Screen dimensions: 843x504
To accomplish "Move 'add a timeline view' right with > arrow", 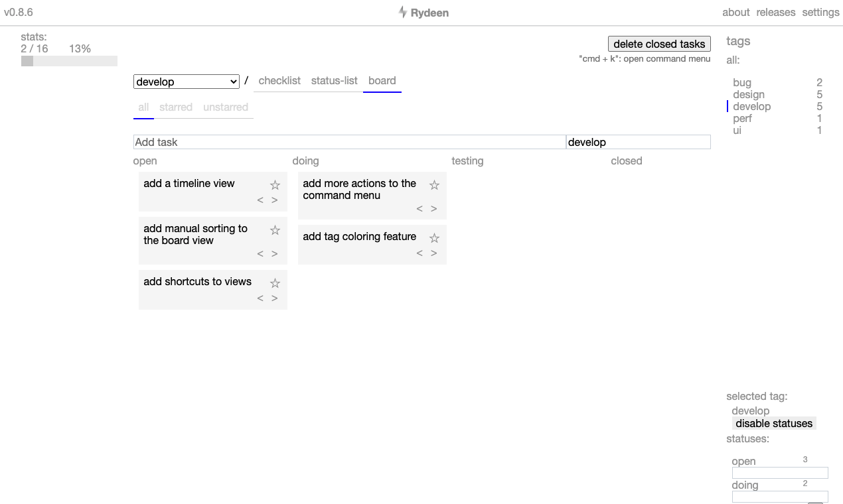I will (x=274, y=200).
